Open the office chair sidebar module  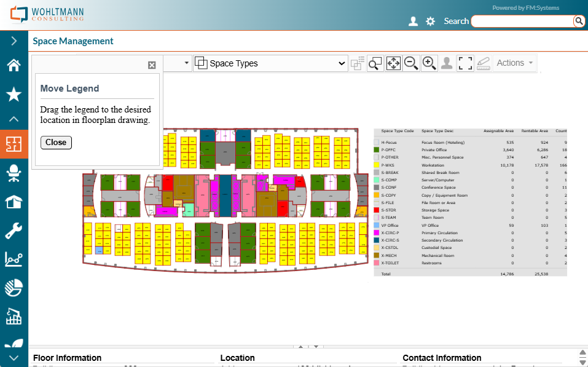14,173
